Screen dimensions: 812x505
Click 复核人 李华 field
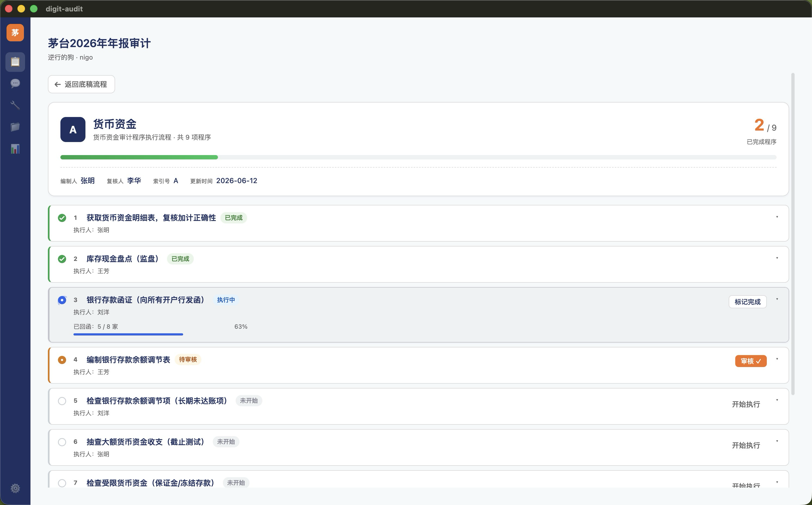pos(124,181)
